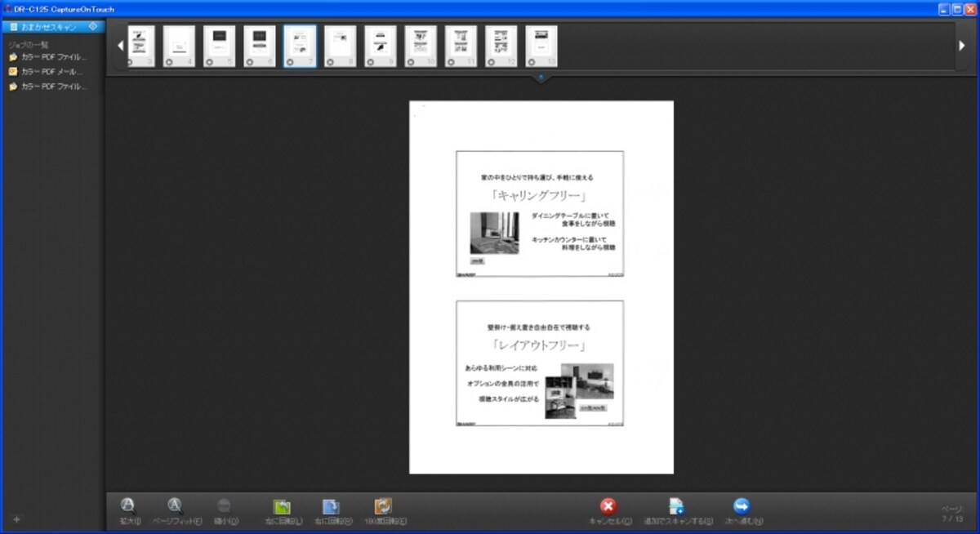Select the highlighted page 7 thumbnail
The height and width of the screenshot is (534, 980).
pyautogui.click(x=300, y=46)
